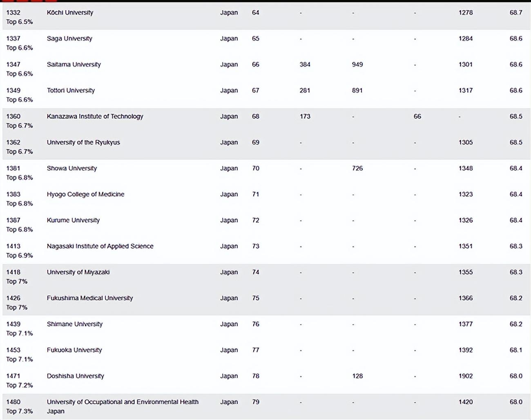531x420 pixels.
Task: Open the Kurume University link
Action: click(x=73, y=220)
